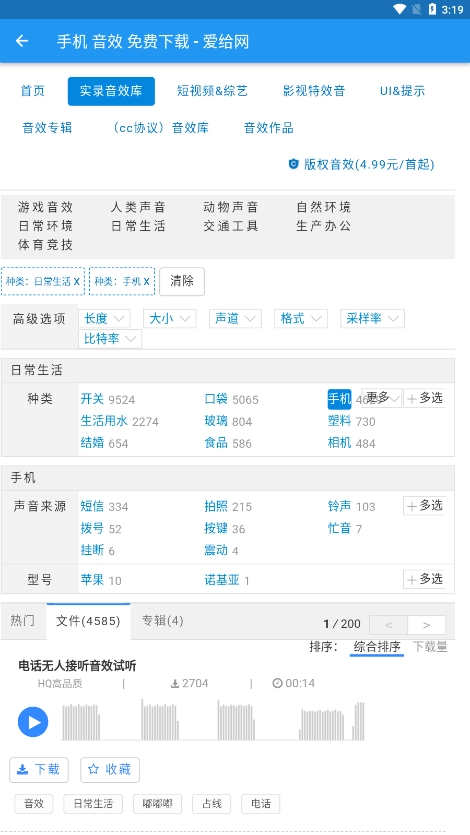Filter by 相机 type
This screenshot has width=470, height=835.
[x=340, y=443]
